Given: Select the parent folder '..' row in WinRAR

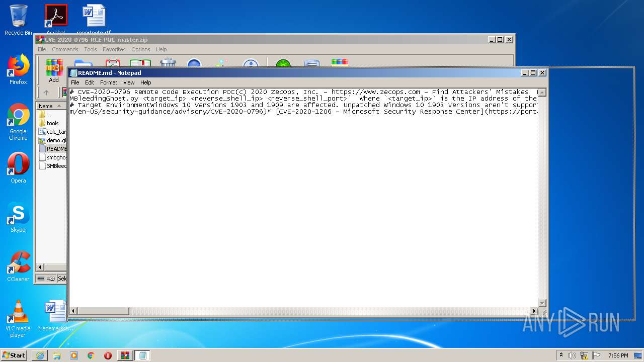Looking at the screenshot, I should click(x=52, y=115).
